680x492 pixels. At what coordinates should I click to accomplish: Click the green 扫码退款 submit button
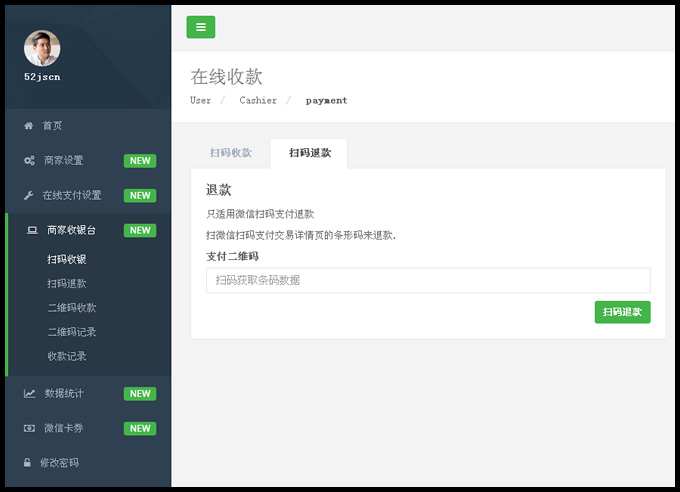coord(622,312)
